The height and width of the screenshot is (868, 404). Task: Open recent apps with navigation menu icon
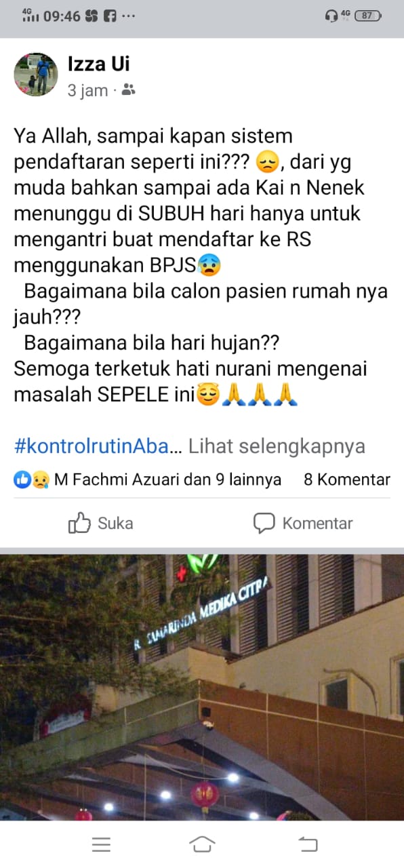101,844
